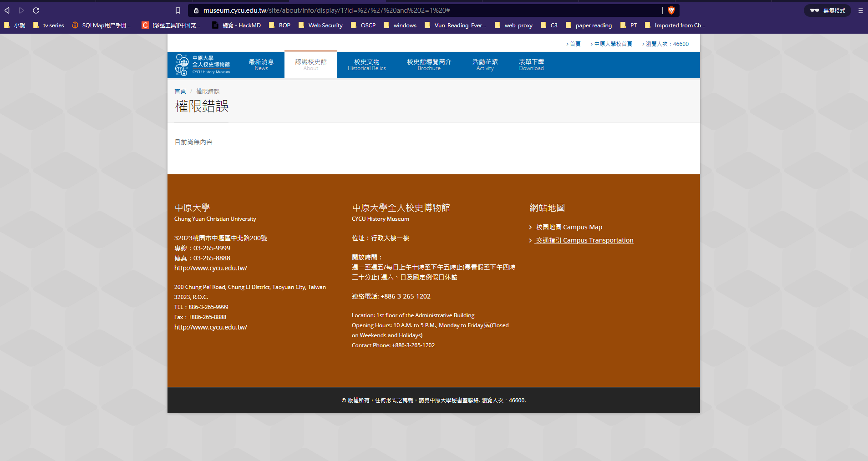Click the lock icon for site security info
The height and width of the screenshot is (461, 868).
[x=196, y=10]
